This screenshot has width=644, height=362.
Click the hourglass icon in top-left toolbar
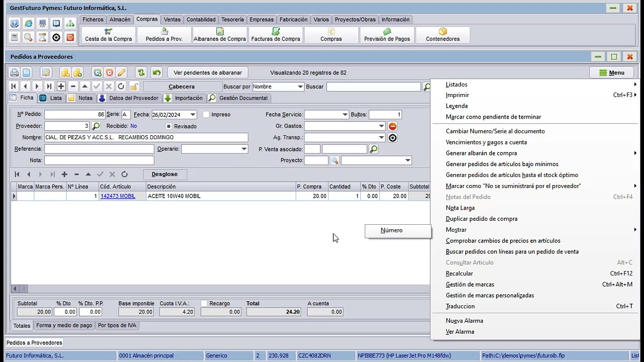point(42,37)
